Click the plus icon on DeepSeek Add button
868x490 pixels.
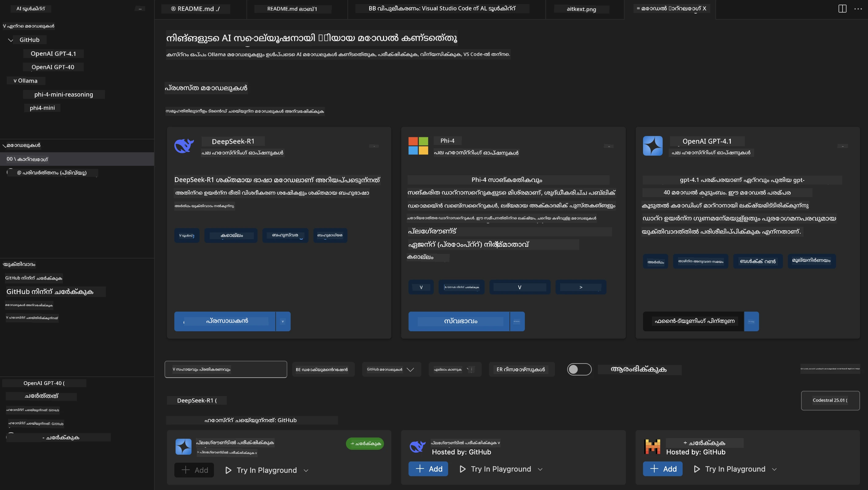(420, 469)
